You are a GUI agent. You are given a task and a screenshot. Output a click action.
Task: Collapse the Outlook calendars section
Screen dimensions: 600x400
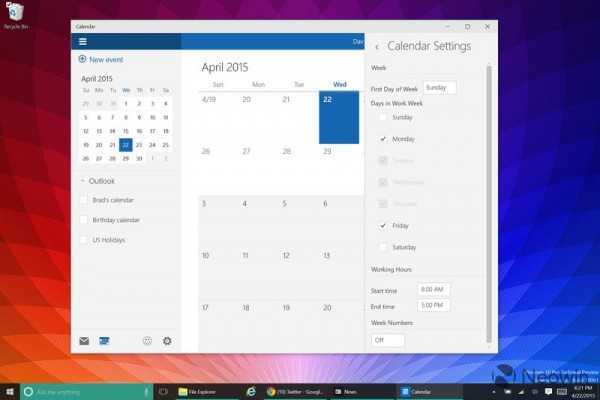point(83,181)
